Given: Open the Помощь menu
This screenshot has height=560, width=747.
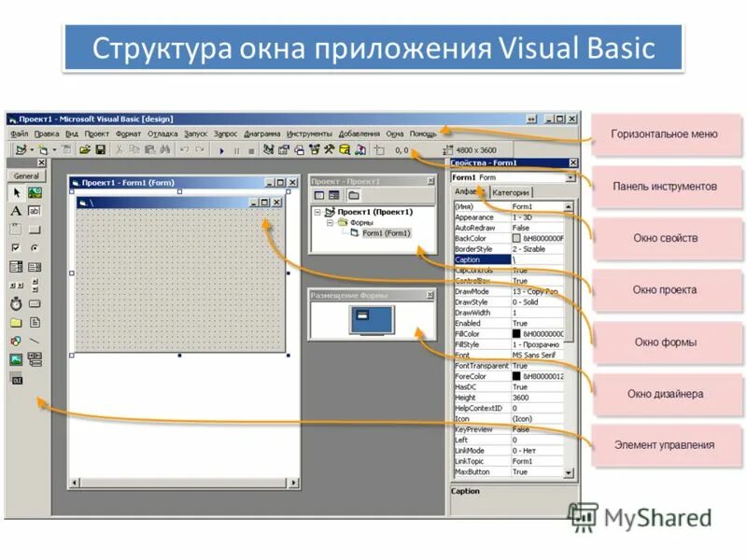Looking at the screenshot, I should 423,133.
